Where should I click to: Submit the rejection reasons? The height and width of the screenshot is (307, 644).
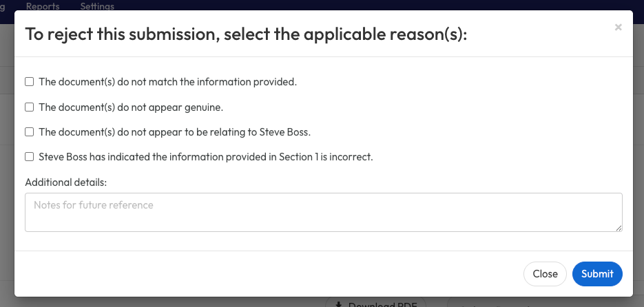pos(597,274)
